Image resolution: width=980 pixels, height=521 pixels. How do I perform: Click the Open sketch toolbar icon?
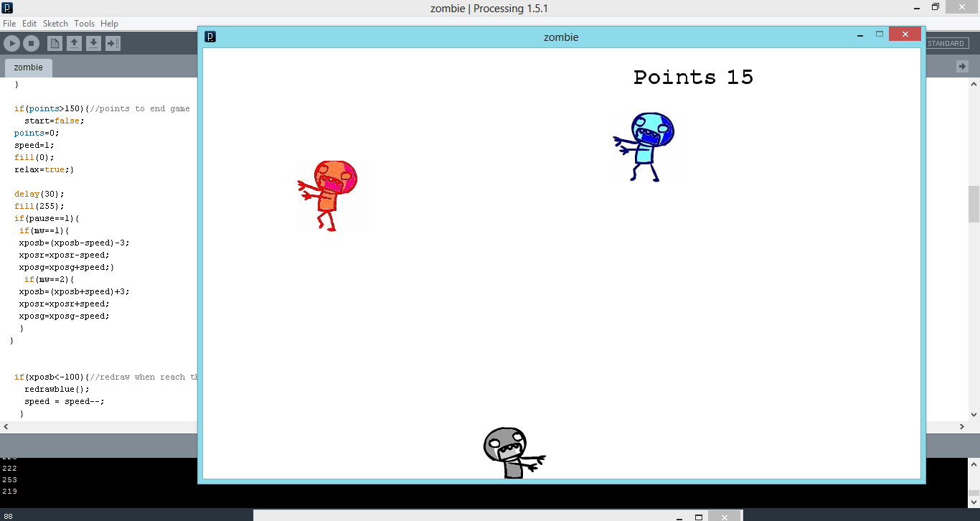(74, 44)
